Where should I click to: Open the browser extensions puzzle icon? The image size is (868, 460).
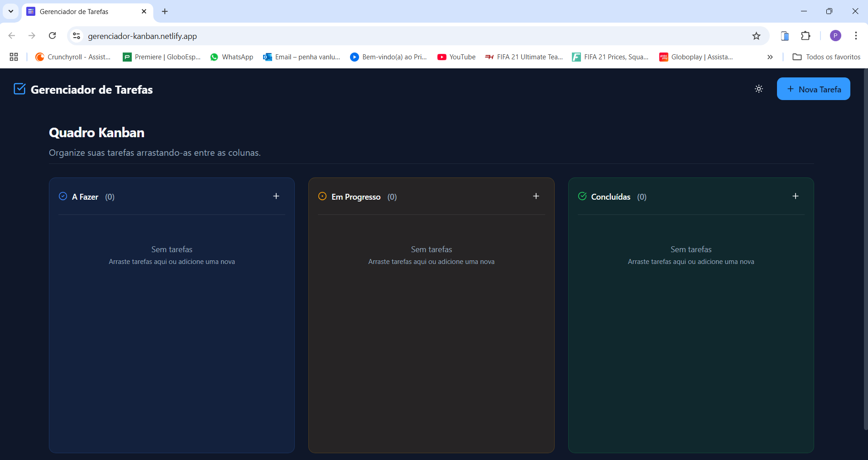pyautogui.click(x=806, y=36)
